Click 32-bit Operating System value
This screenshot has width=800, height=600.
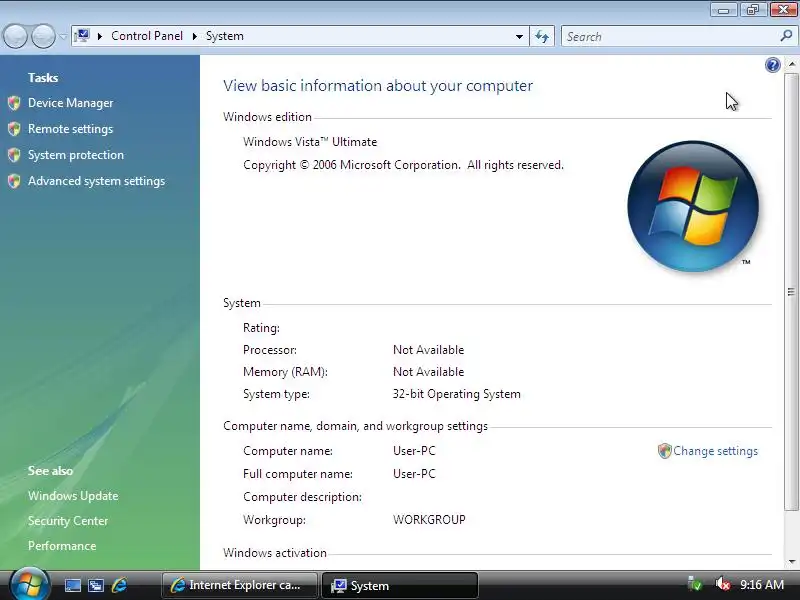point(457,394)
